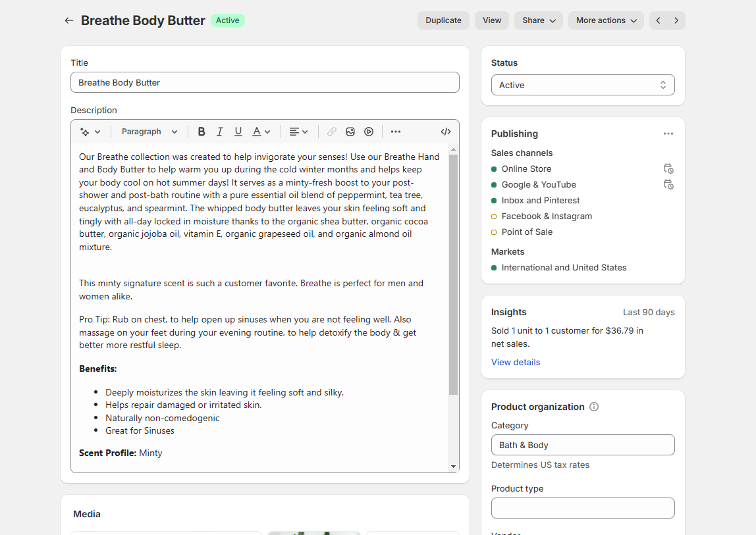The image size is (756, 535).
Task: Click International and United States market
Action: click(x=564, y=267)
